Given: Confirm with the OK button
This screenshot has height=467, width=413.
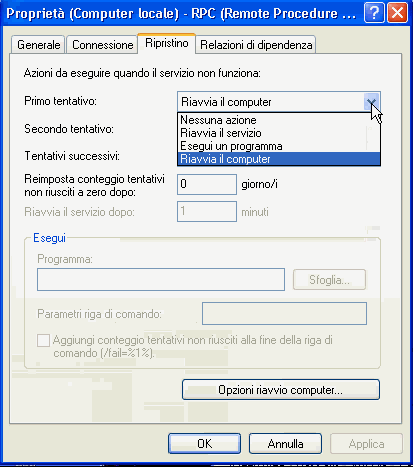Looking at the screenshot, I should pyautogui.click(x=204, y=444).
